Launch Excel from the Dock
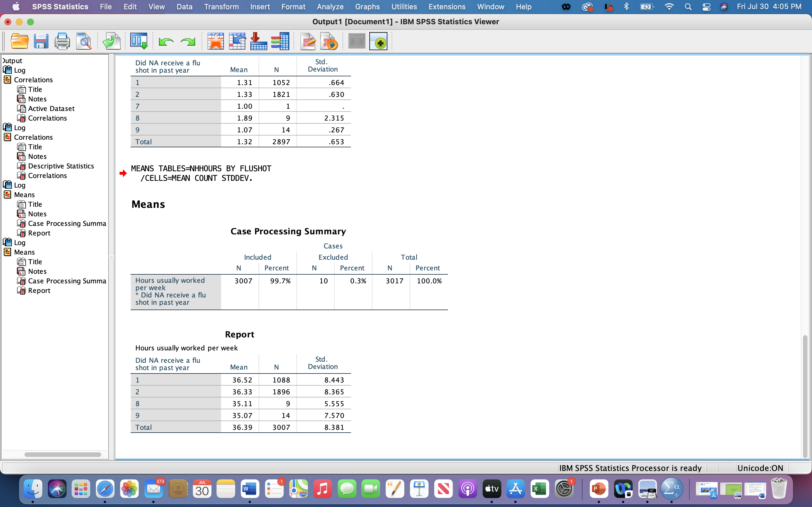 click(540, 489)
